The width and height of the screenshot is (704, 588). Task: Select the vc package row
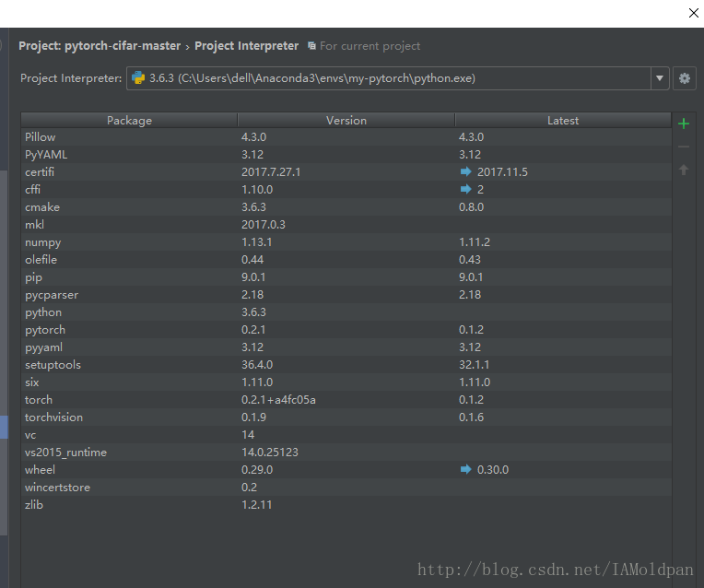point(346,435)
